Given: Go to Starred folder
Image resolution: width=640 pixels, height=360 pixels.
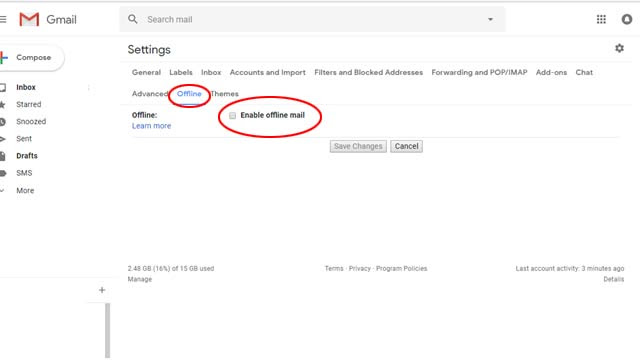Looking at the screenshot, I should (x=29, y=104).
